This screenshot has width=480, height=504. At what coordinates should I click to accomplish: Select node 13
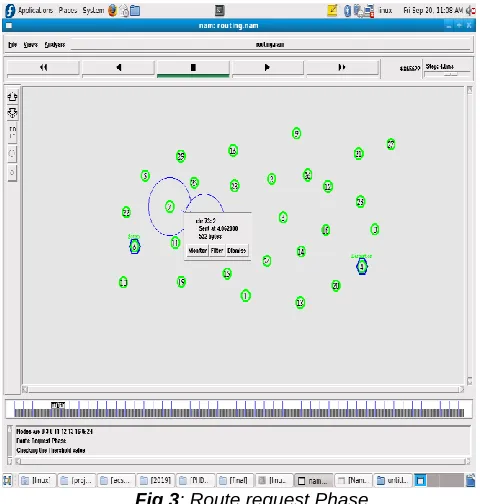coord(300,302)
